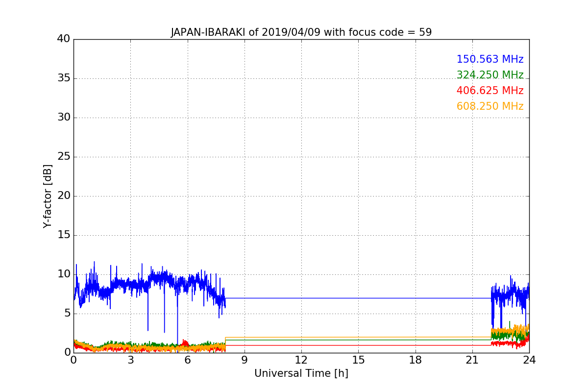Click the Y-factor [dB] axis label
Viewport: 588px width, 392px height.
point(48,196)
